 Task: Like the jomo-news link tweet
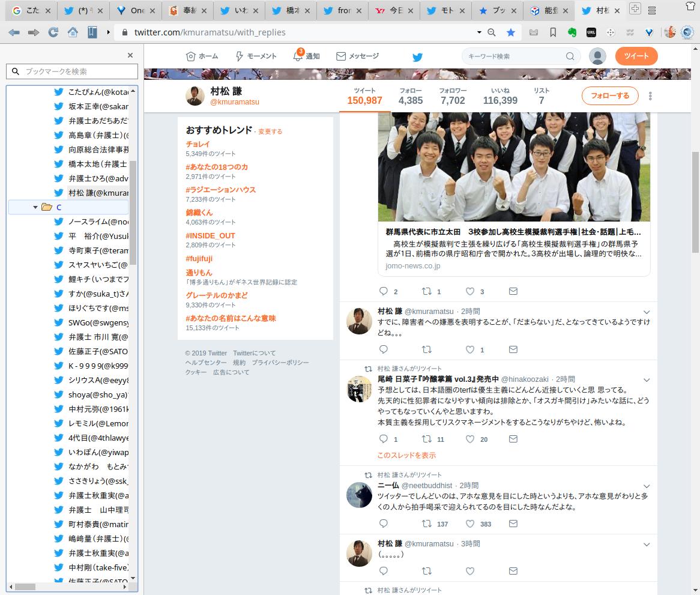tap(470, 291)
